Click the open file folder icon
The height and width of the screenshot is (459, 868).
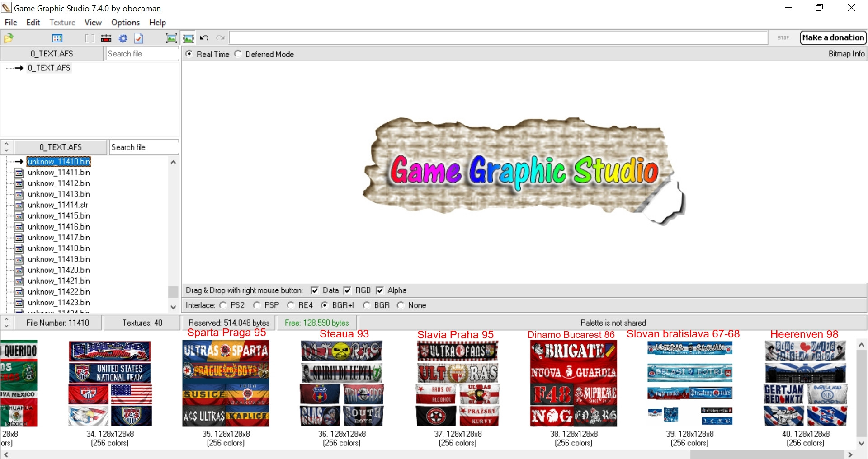[x=9, y=38]
